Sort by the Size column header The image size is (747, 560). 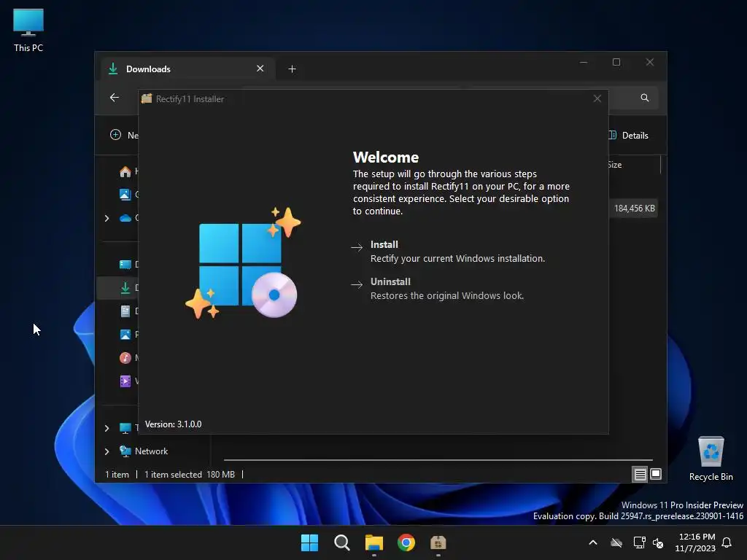[x=614, y=165]
